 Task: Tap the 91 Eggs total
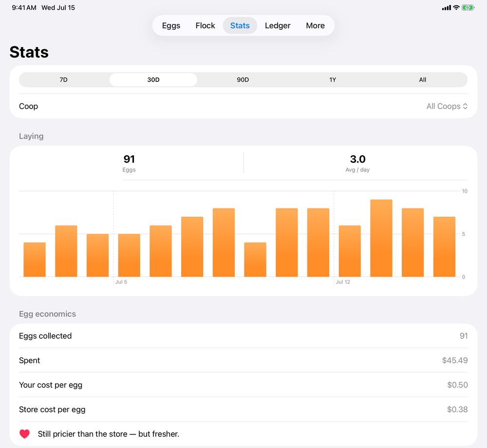click(x=129, y=163)
